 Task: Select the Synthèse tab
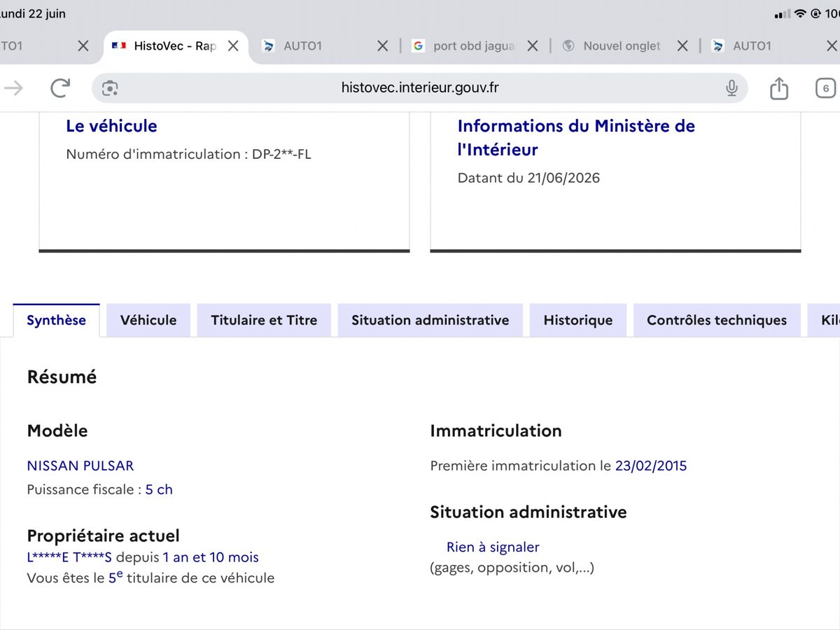pos(56,320)
